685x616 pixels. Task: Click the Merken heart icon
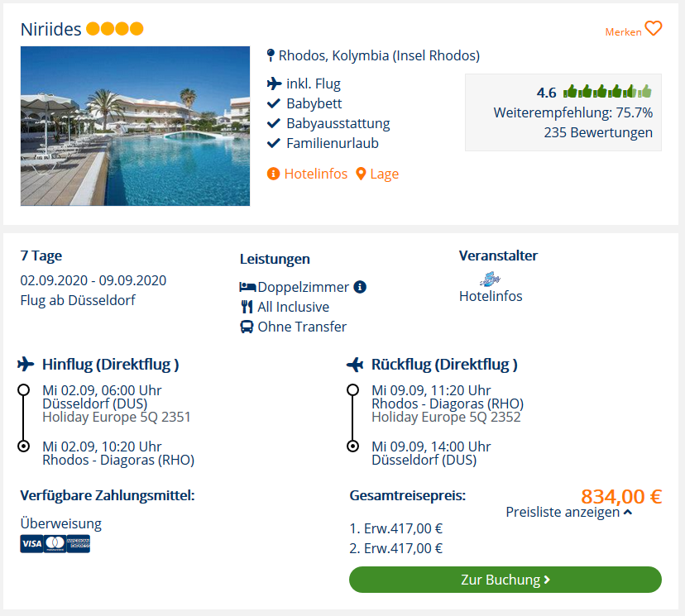pyautogui.click(x=653, y=29)
